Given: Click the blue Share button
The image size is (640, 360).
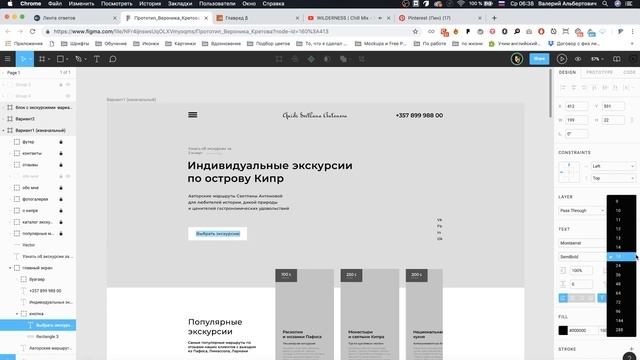Looking at the screenshot, I should pyautogui.click(x=539, y=59).
